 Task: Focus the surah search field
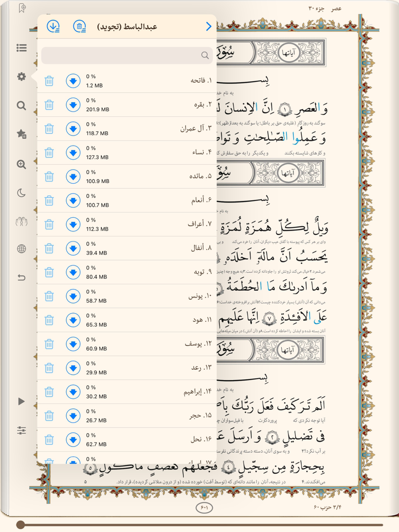click(x=127, y=55)
